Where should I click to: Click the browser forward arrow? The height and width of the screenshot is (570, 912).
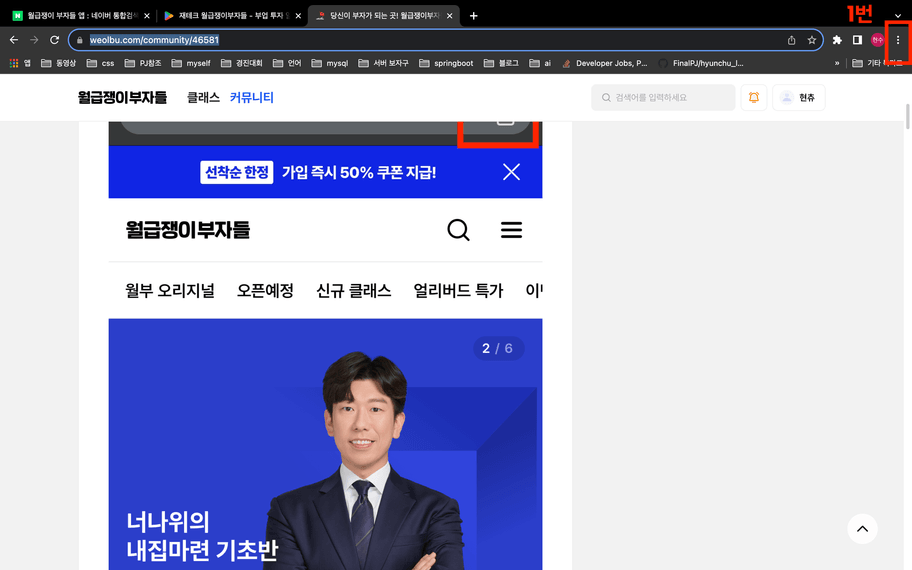(34, 40)
